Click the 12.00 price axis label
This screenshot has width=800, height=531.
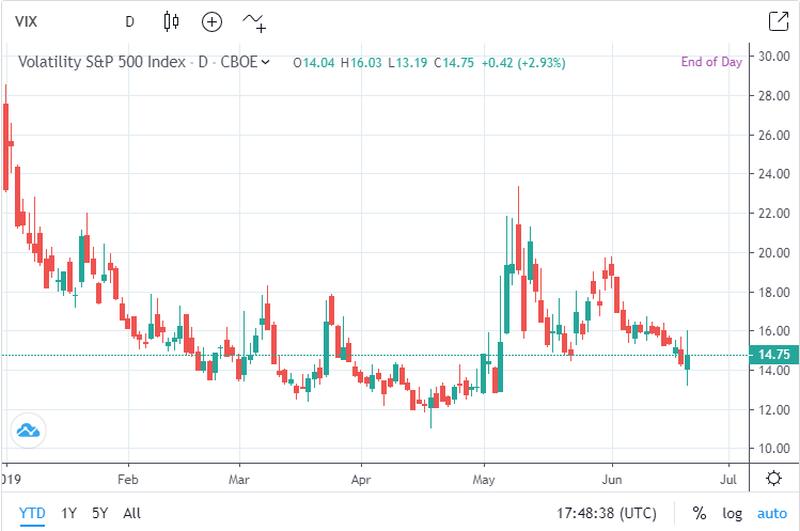coord(774,410)
